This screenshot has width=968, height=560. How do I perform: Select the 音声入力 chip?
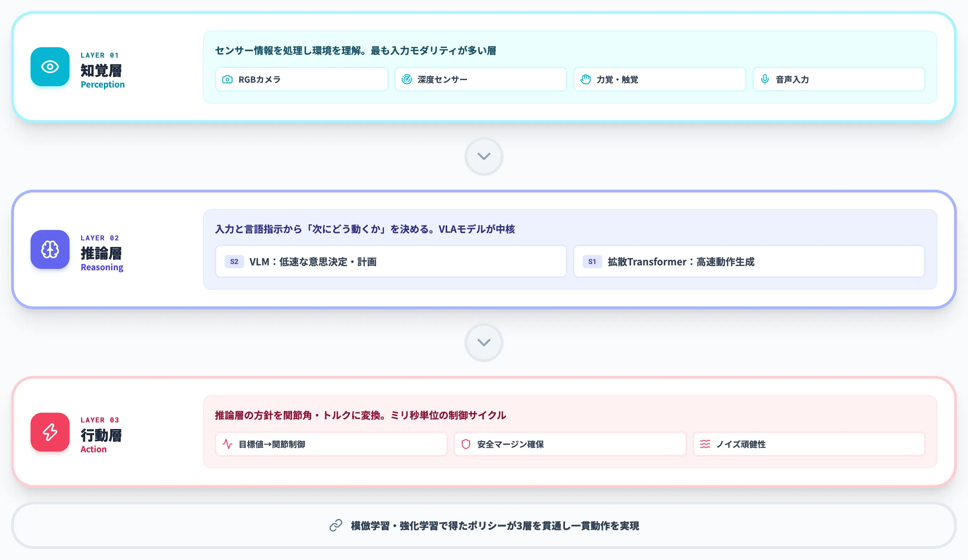click(x=839, y=80)
